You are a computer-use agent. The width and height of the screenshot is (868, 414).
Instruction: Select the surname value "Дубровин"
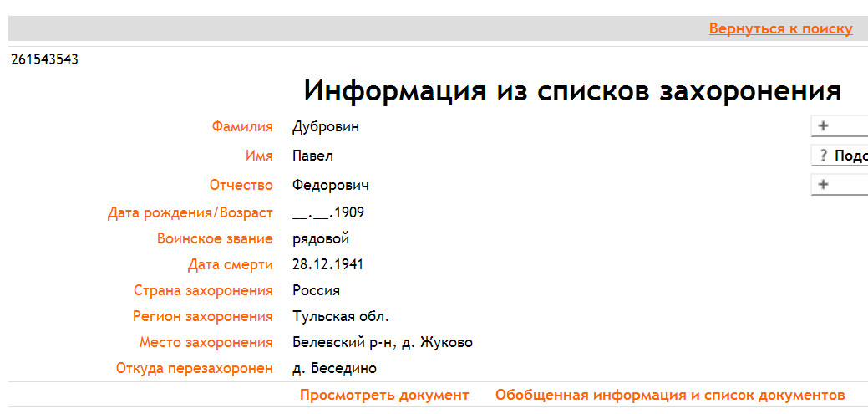pyautogui.click(x=326, y=127)
